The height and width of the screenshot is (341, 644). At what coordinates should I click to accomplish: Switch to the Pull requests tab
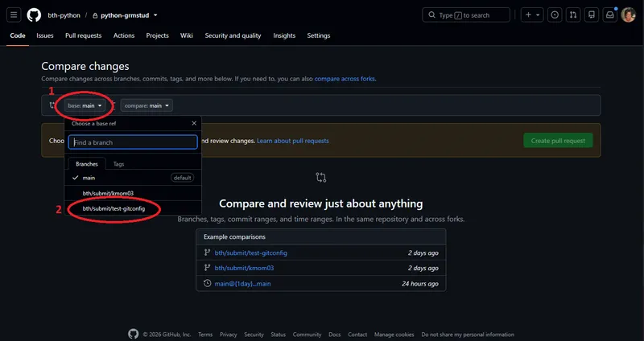pos(84,35)
